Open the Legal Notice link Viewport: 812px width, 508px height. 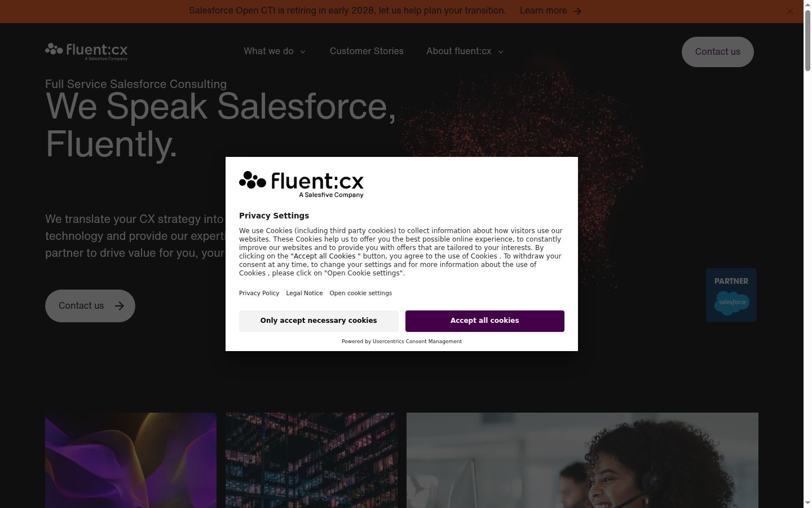pos(304,293)
